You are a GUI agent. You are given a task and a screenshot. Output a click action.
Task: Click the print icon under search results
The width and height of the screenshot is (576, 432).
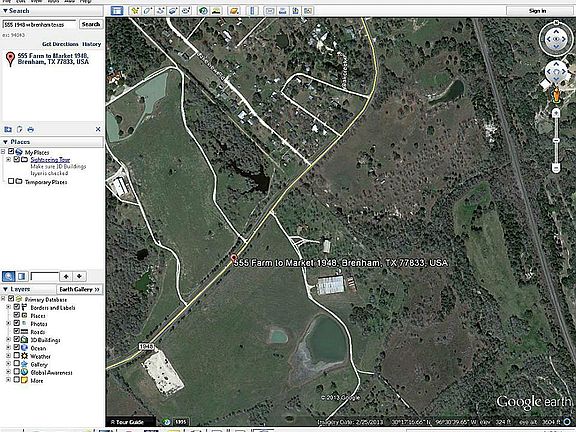coord(30,129)
